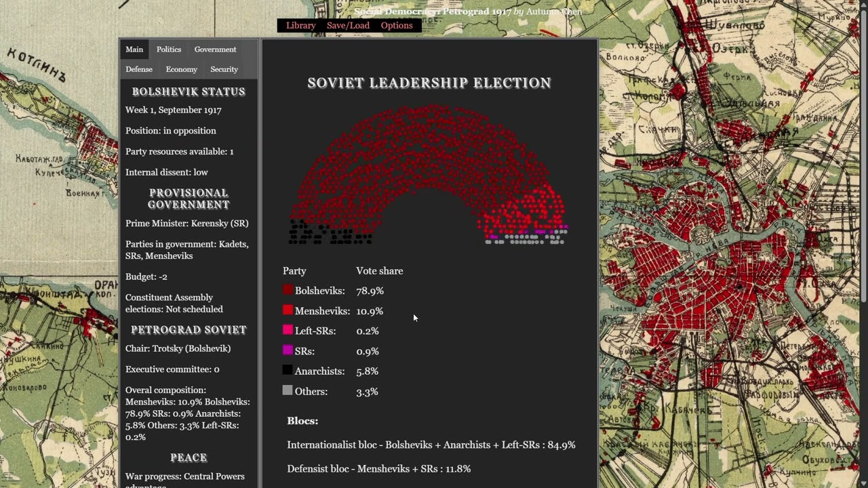Click the Position: in opposition line
This screenshot has height=488, width=868.
click(171, 131)
